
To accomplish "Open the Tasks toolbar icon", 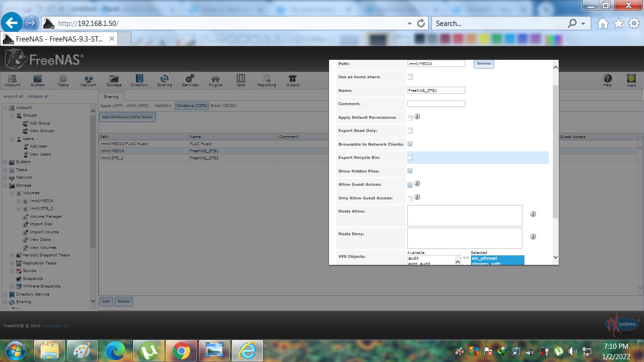I will [x=63, y=81].
